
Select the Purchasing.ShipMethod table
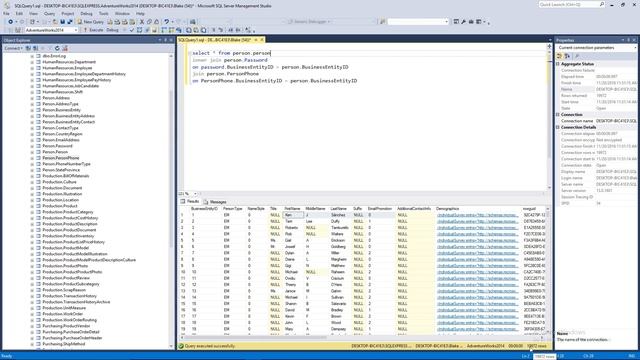[x=64, y=344]
